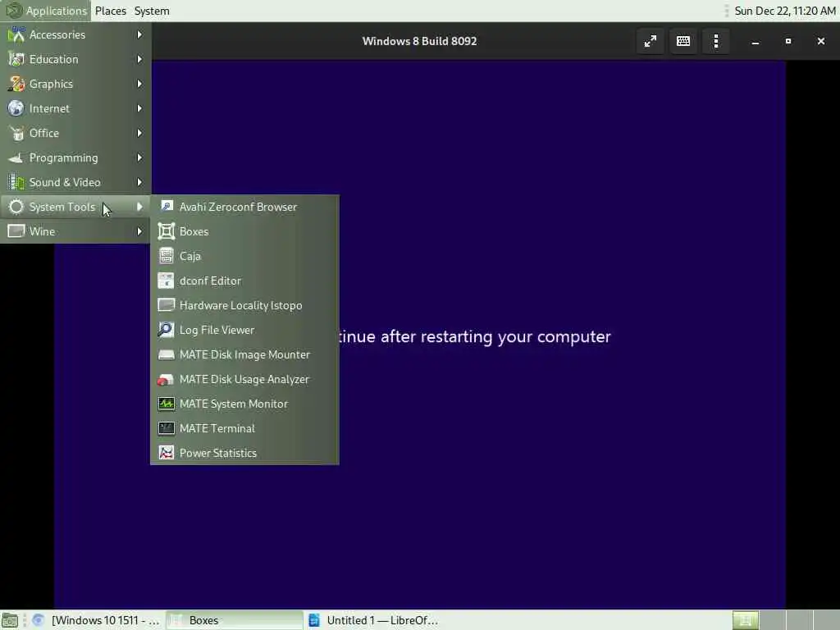This screenshot has height=630, width=840.
Task: Click the Accessories category icon
Action: point(16,34)
